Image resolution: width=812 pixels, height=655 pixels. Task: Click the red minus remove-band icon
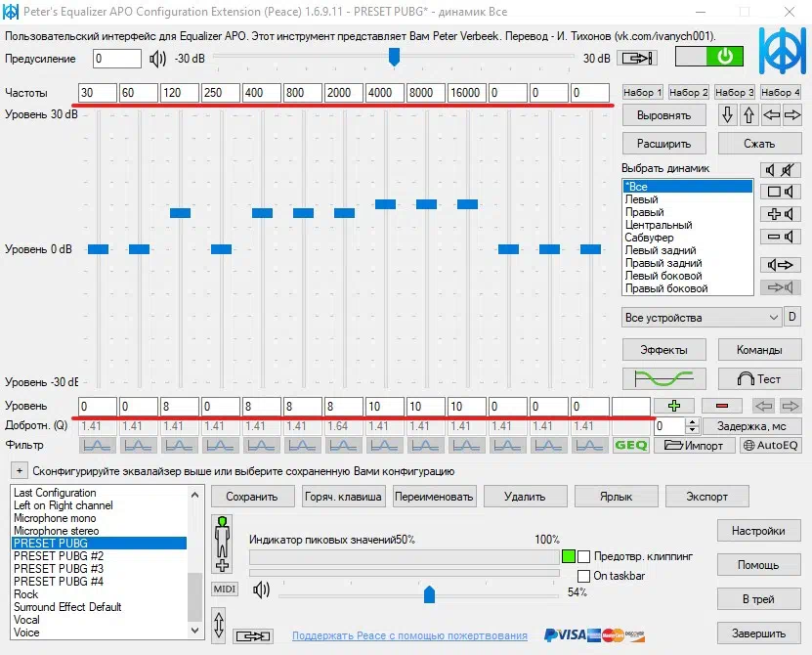point(721,405)
